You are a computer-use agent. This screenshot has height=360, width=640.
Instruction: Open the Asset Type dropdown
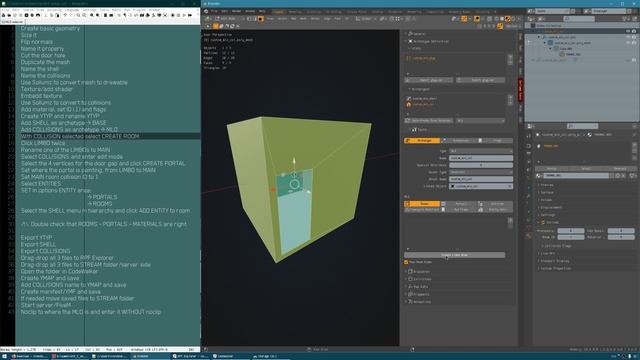pos(481,172)
